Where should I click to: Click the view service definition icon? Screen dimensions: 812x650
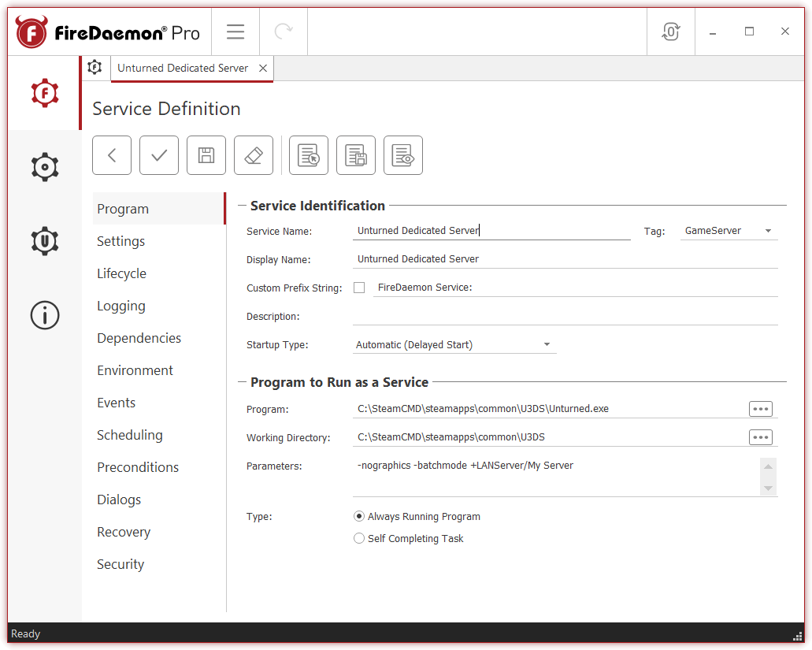(x=403, y=155)
